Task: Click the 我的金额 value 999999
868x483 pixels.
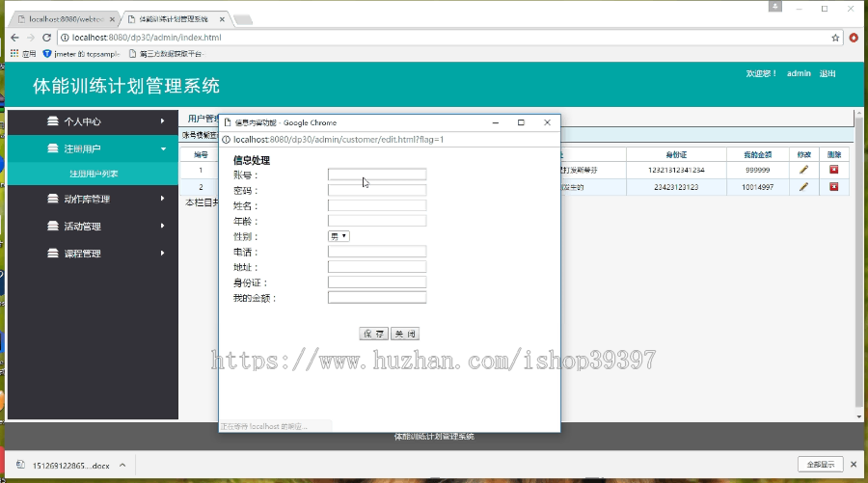Action: (757, 170)
